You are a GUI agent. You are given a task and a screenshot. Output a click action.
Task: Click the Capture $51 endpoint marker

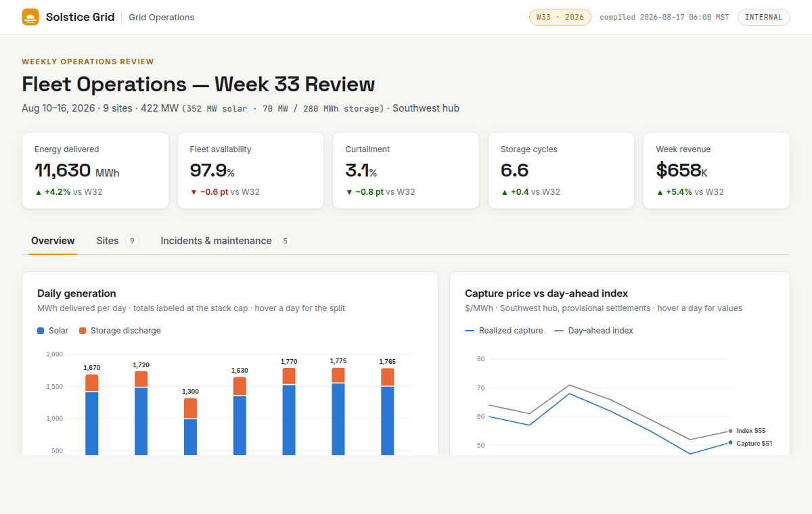730,443
